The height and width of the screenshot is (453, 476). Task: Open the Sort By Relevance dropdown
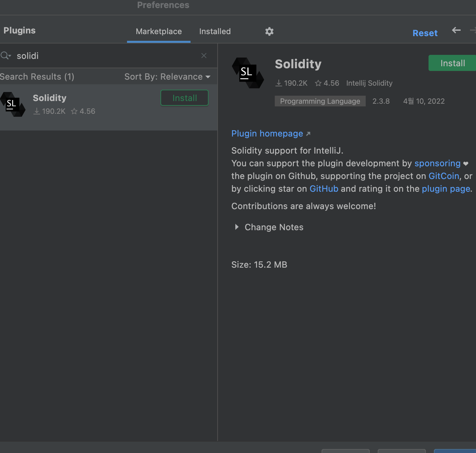point(167,77)
